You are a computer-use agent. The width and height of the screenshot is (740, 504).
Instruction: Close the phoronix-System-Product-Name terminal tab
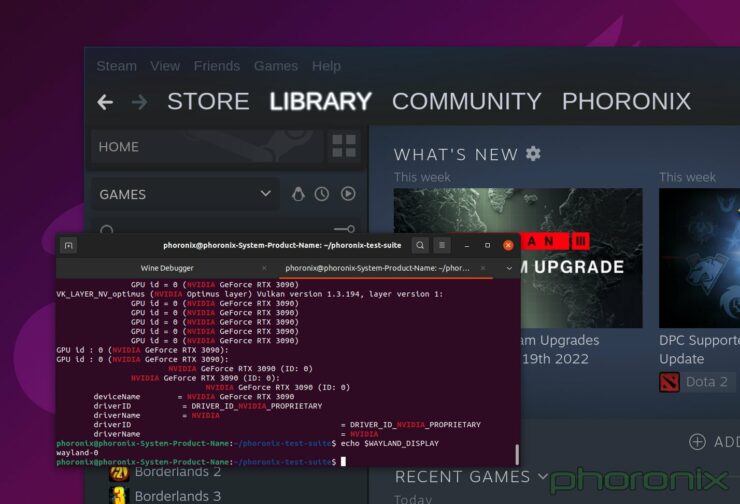(483, 268)
